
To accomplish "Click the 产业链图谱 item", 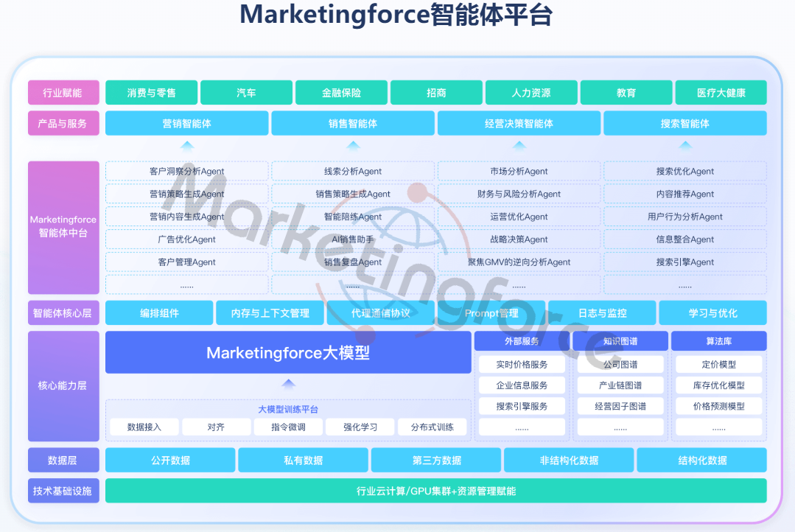I will pyautogui.click(x=620, y=385).
